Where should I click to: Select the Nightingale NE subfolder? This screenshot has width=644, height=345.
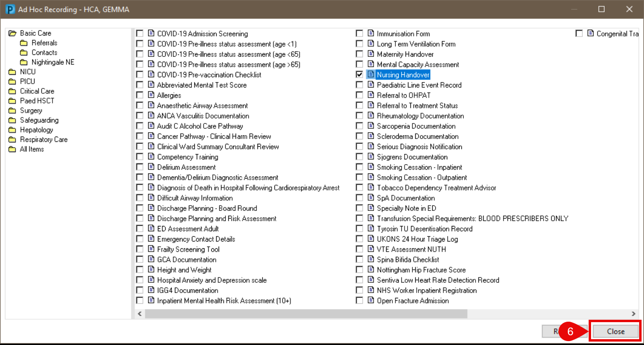[52, 62]
